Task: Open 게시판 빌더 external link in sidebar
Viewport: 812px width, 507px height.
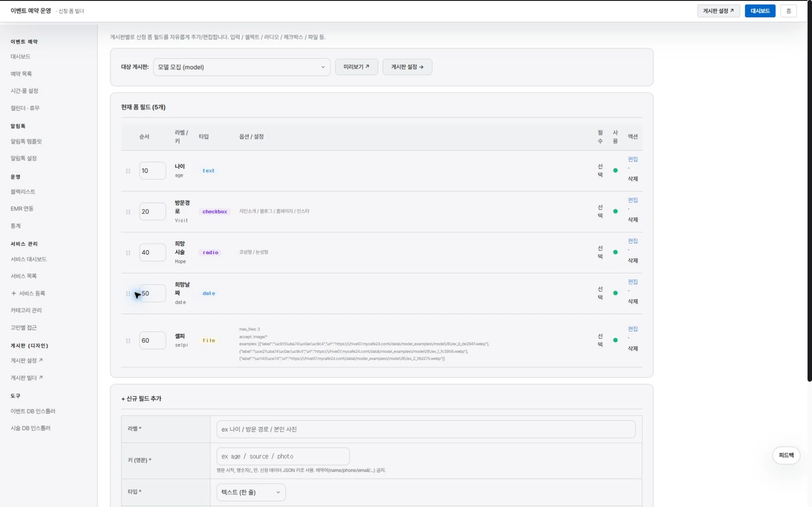Action: point(27,377)
